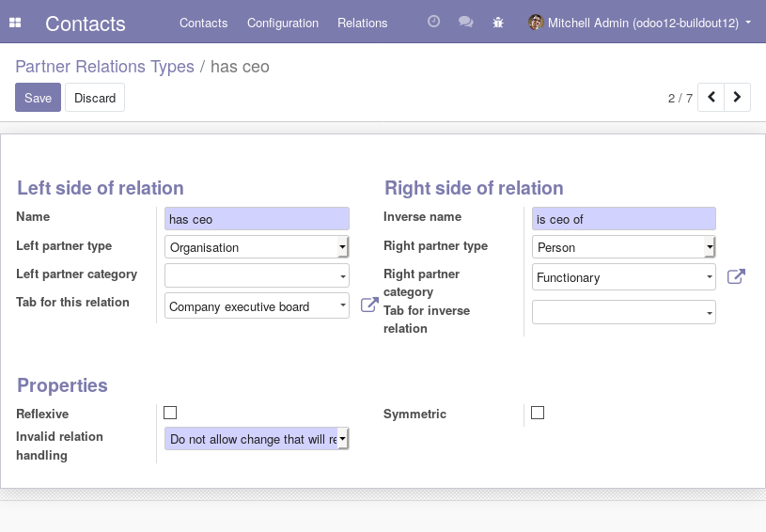Click the Save button
This screenshot has height=532, width=766.
pos(38,98)
